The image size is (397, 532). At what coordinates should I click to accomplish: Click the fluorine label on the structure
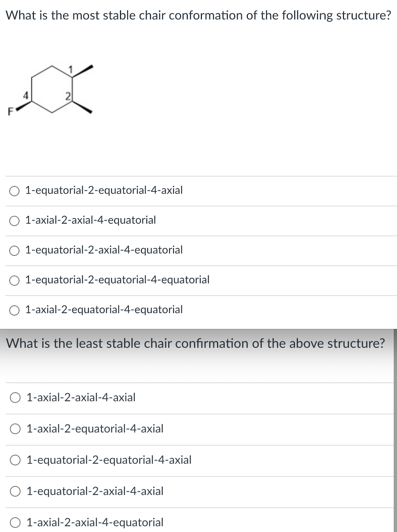pos(10,111)
